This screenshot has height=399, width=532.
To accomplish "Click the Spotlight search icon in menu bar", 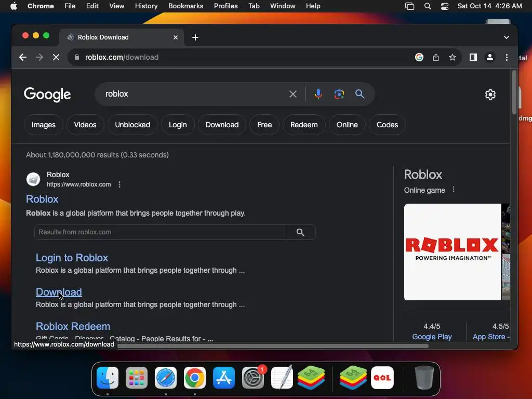I will [x=428, y=6].
